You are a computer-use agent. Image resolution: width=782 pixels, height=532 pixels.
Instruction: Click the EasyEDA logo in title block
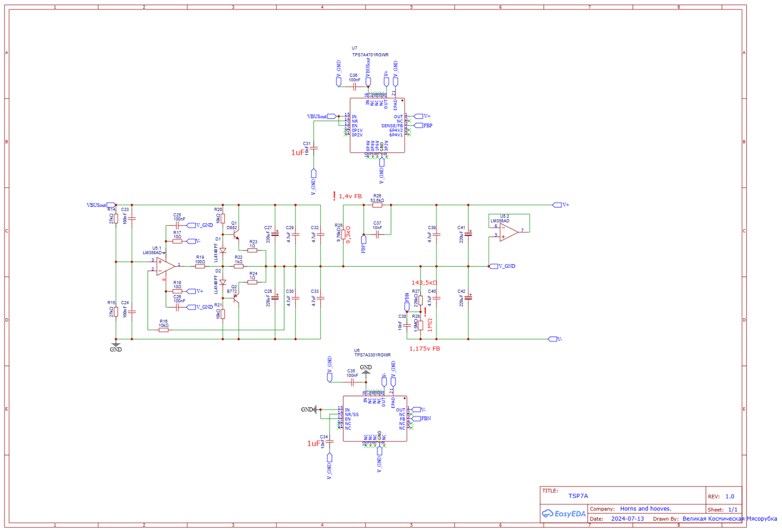(564, 514)
